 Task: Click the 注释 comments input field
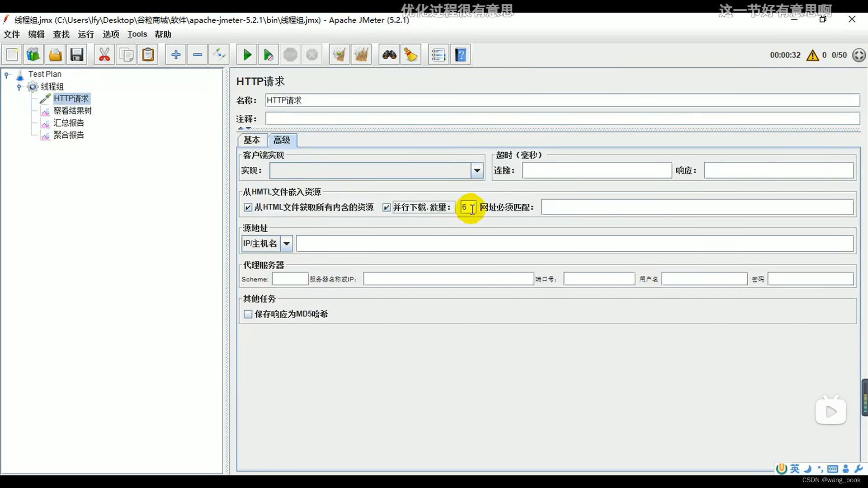click(562, 119)
